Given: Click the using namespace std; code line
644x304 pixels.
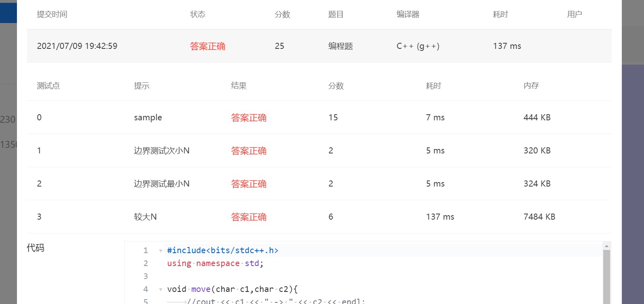Looking at the screenshot, I should click(x=215, y=263).
